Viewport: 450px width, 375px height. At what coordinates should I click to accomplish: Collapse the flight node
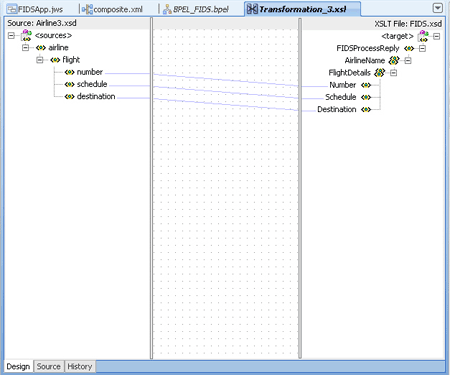tap(40, 60)
